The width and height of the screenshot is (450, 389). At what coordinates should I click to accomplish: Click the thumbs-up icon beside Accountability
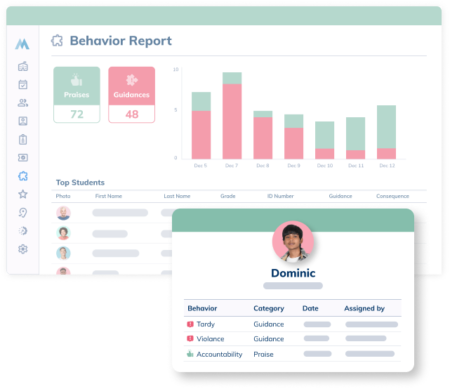[x=190, y=354]
